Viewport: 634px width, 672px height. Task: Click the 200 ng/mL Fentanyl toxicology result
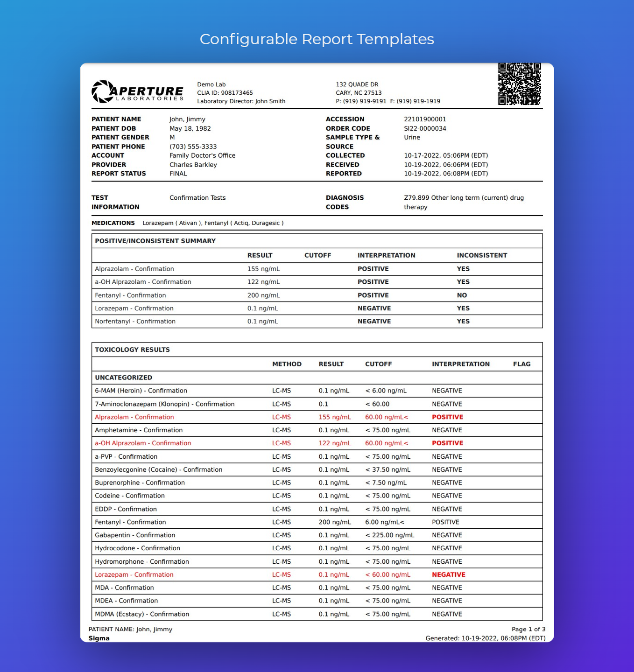click(x=335, y=522)
